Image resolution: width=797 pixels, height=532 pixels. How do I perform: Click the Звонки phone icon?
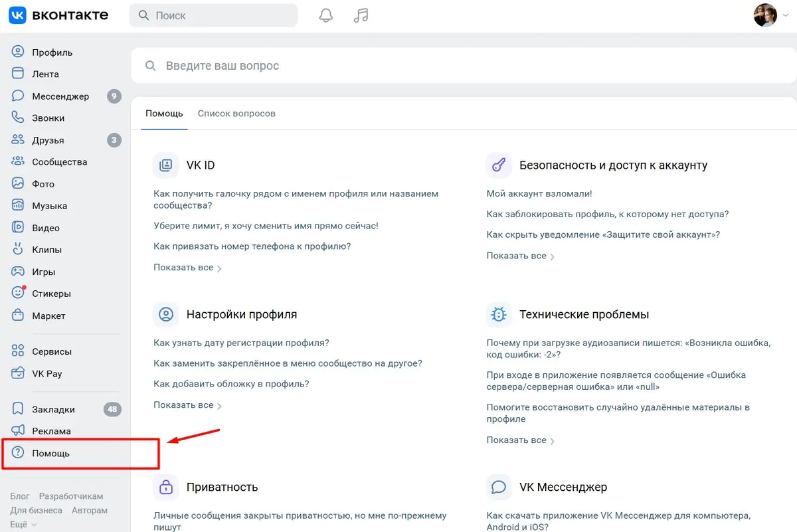pyautogui.click(x=18, y=118)
